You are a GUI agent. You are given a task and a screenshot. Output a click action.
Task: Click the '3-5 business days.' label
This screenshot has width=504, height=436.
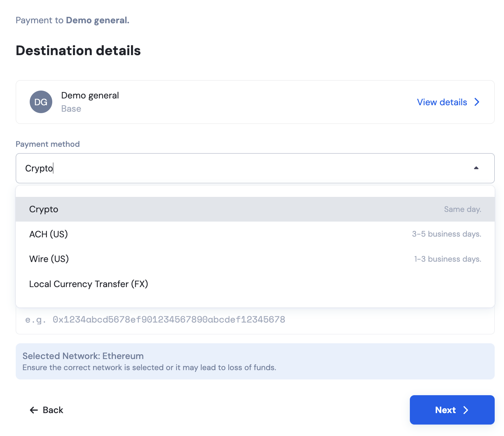point(446,234)
